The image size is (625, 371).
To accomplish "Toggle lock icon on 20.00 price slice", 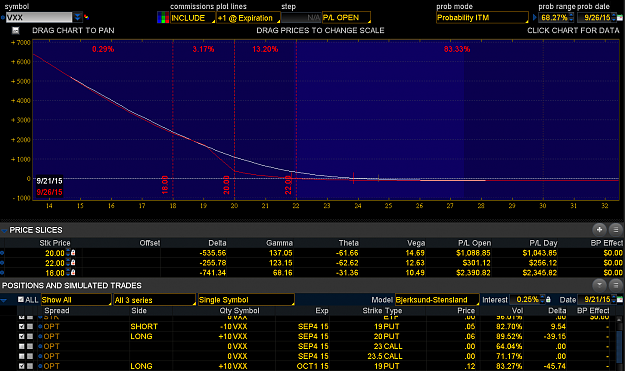I will pos(73,253).
